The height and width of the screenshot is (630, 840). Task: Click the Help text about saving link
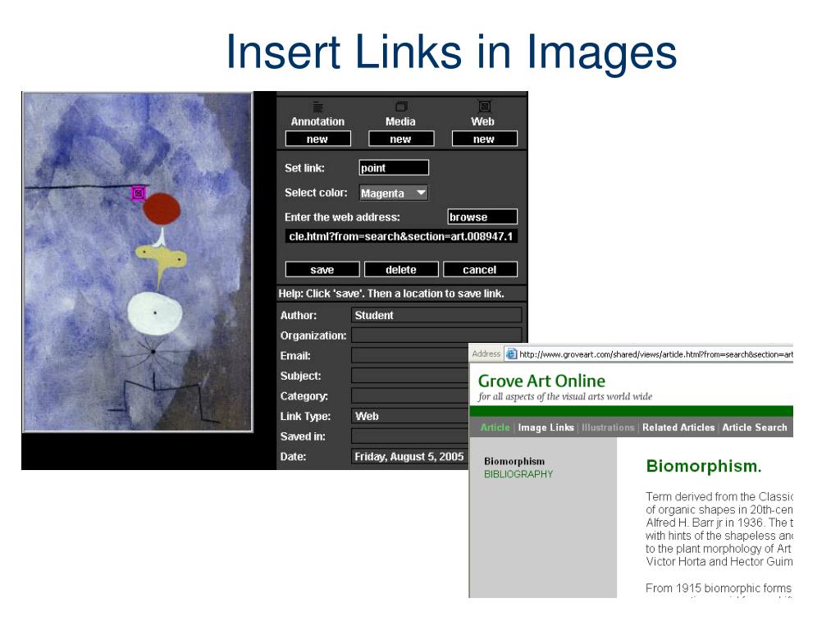pyautogui.click(x=391, y=294)
